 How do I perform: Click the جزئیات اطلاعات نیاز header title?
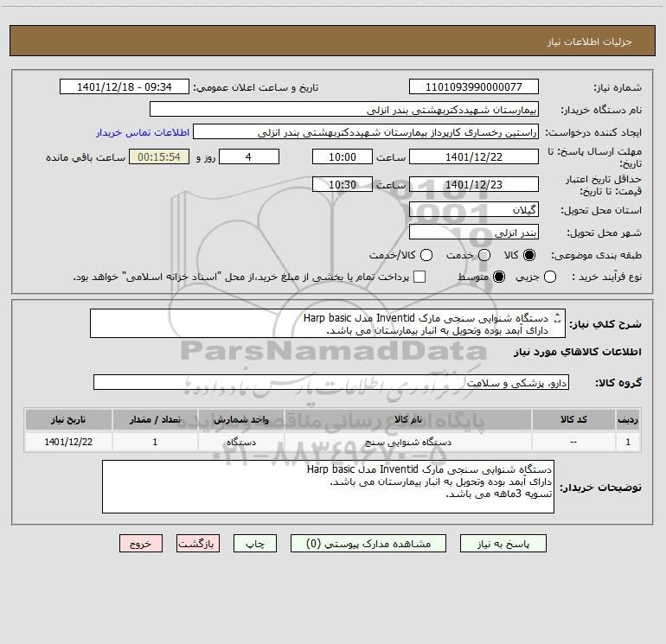tap(590, 41)
